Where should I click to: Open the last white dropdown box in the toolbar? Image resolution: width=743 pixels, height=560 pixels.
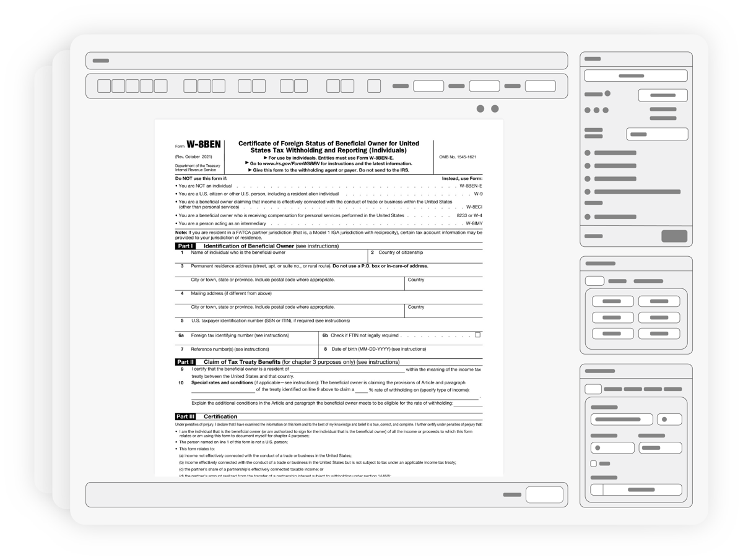(x=540, y=86)
